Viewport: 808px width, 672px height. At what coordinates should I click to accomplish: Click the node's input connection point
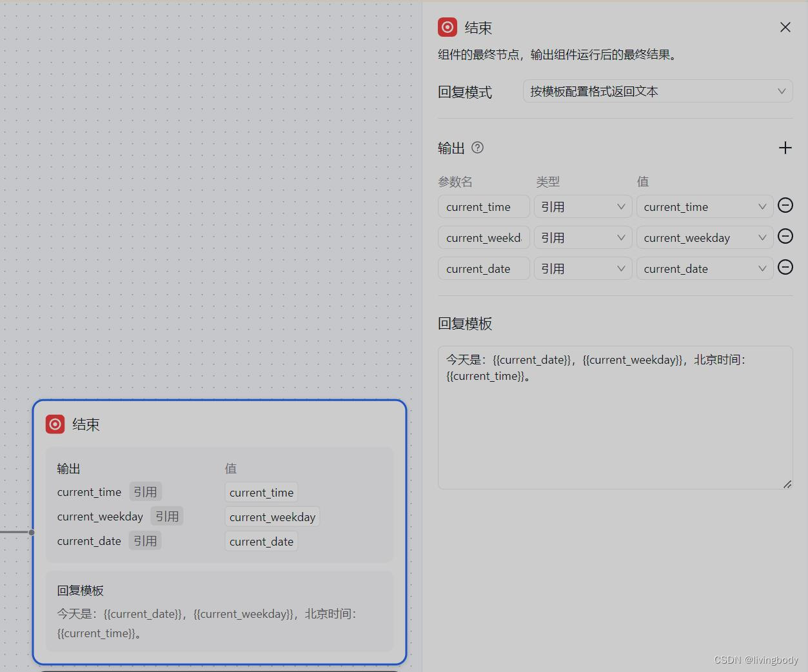coord(32,532)
